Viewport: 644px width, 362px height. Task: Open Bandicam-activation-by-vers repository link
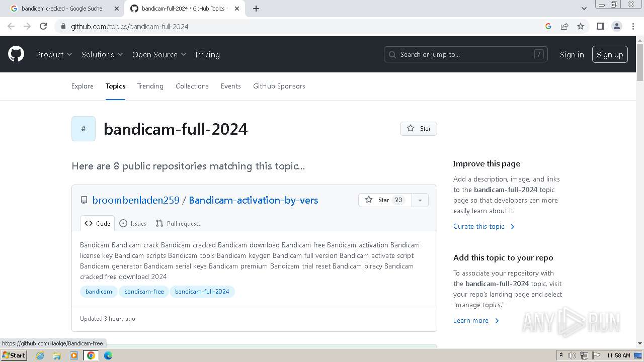254,200
